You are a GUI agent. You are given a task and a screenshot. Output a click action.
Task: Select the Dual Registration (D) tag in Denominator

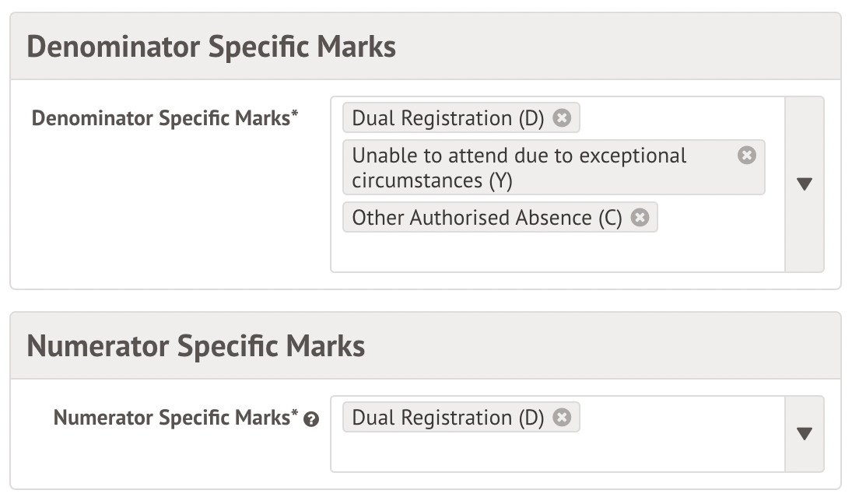(447, 118)
